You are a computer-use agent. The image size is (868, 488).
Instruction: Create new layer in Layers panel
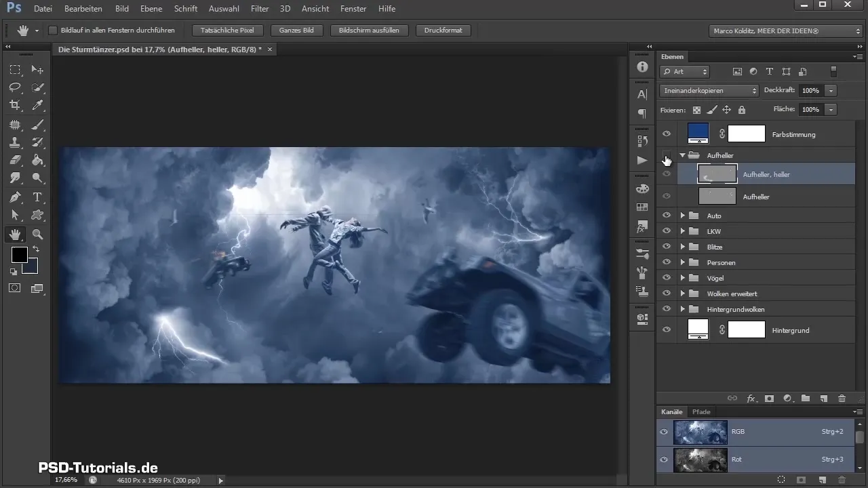823,399
